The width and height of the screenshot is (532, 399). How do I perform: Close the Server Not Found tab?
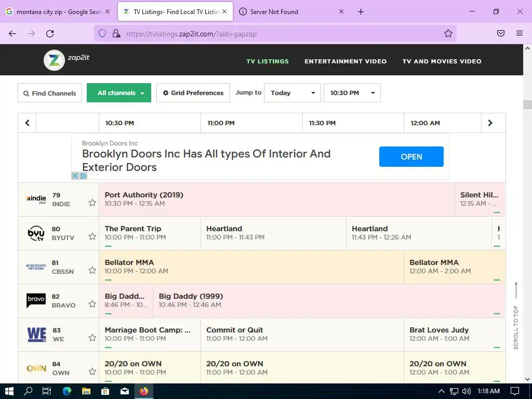[x=341, y=11]
